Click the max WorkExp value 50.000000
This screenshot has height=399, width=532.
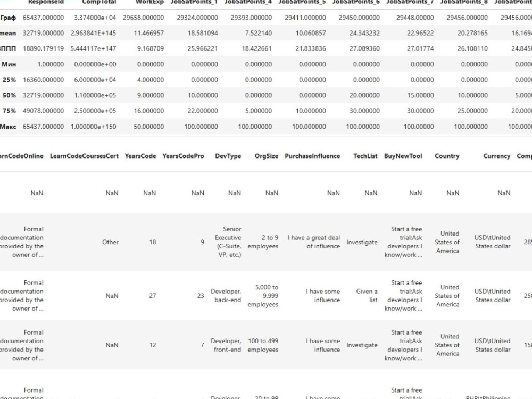click(148, 127)
